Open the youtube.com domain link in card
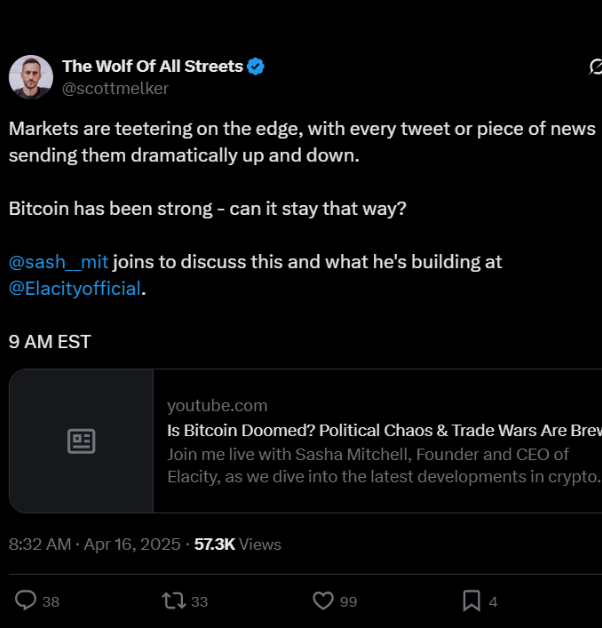Screen dimensions: 602x628 [217, 405]
